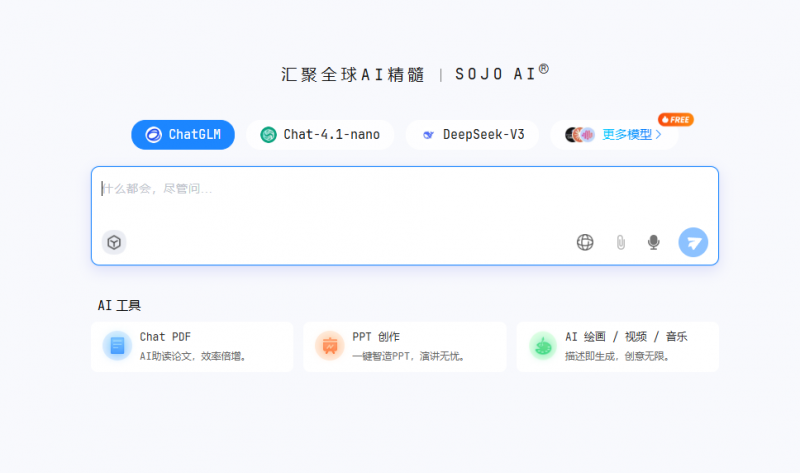800x473 pixels.
Task: Open the 更多模型 model list
Action: pos(627,135)
